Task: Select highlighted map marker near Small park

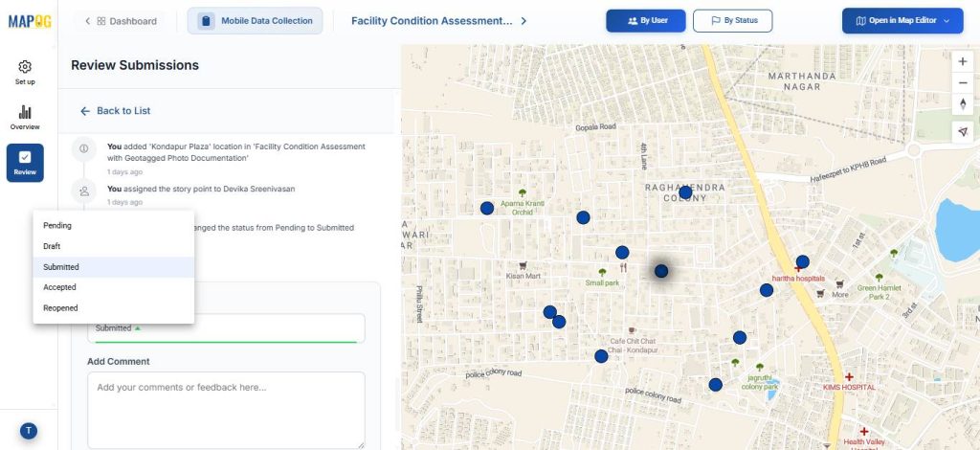Action: coord(661,271)
